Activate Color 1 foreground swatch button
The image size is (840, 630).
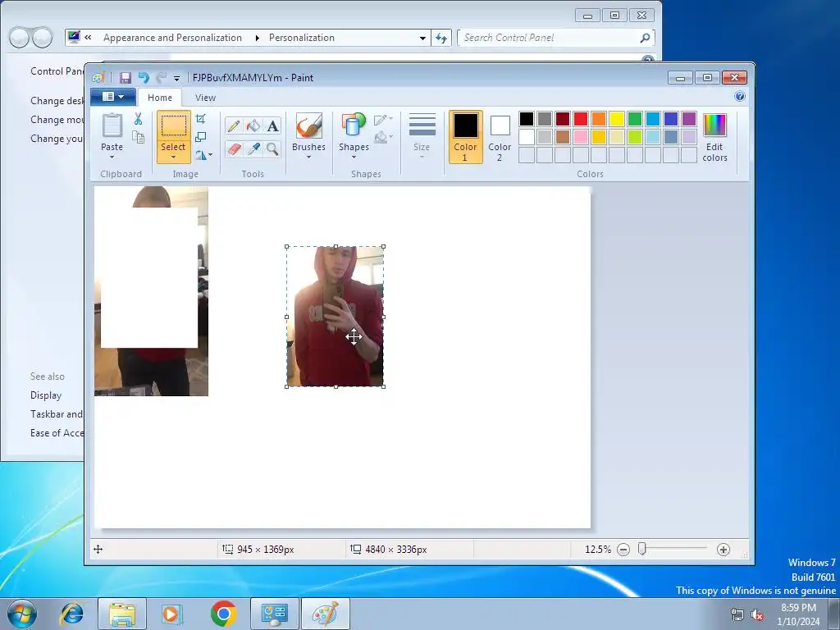[466, 137]
